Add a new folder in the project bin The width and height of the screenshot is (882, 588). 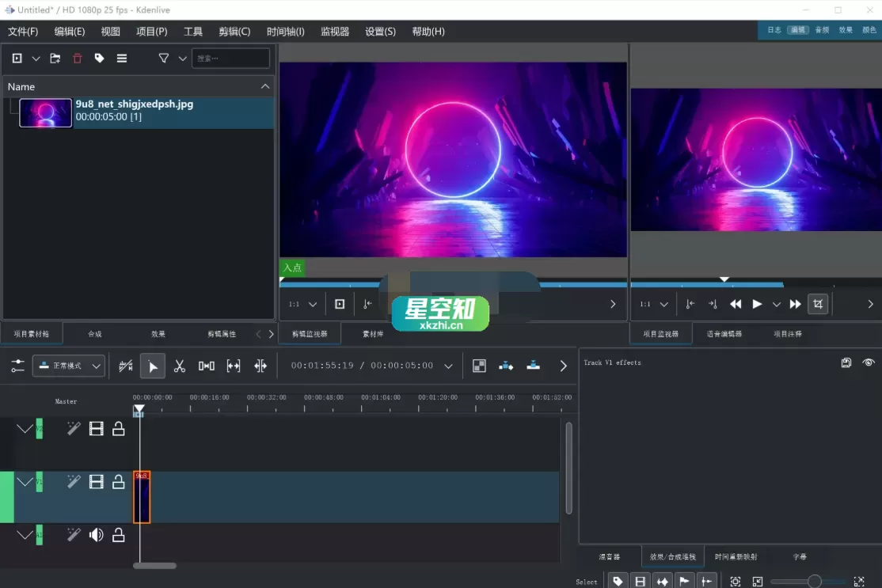(x=55, y=58)
